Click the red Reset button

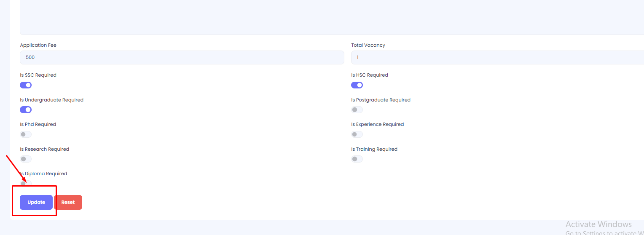pos(68,202)
